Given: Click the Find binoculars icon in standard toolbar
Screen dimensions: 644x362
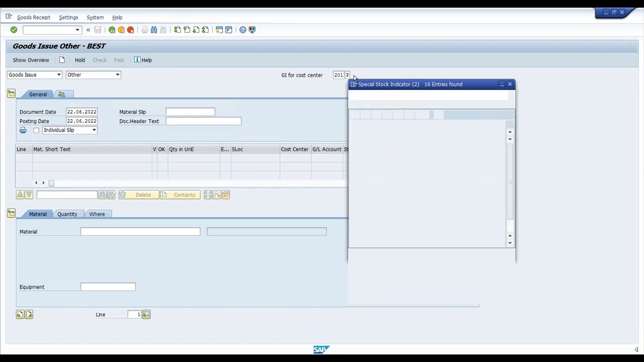Looking at the screenshot, I should tap(154, 30).
